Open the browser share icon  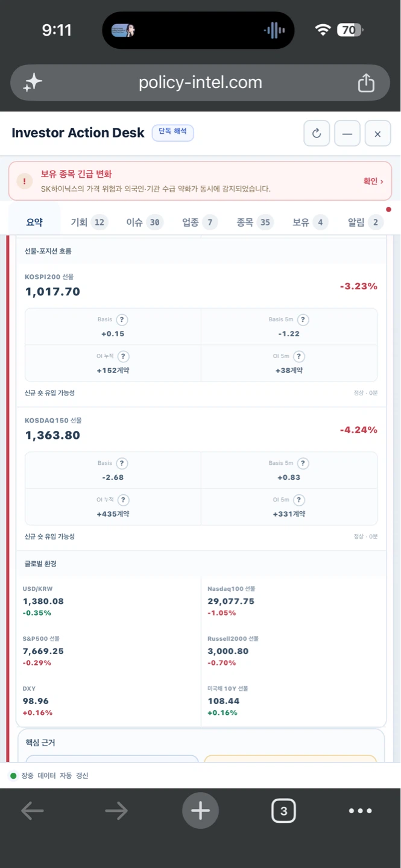point(366,83)
